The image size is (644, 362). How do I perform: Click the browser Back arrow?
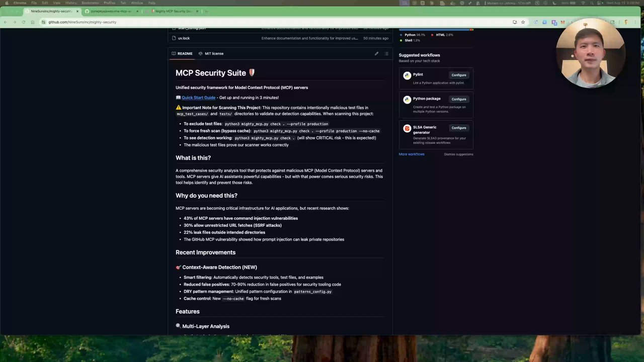[x=6, y=22]
